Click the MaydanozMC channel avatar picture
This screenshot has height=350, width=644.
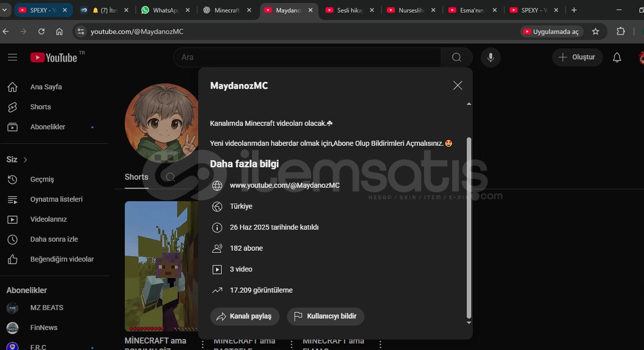[162, 122]
